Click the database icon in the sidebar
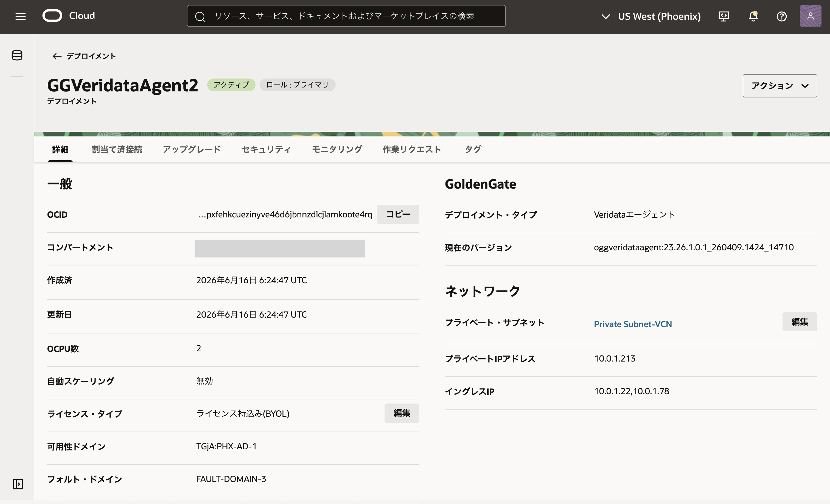830x504 pixels. pos(17,55)
